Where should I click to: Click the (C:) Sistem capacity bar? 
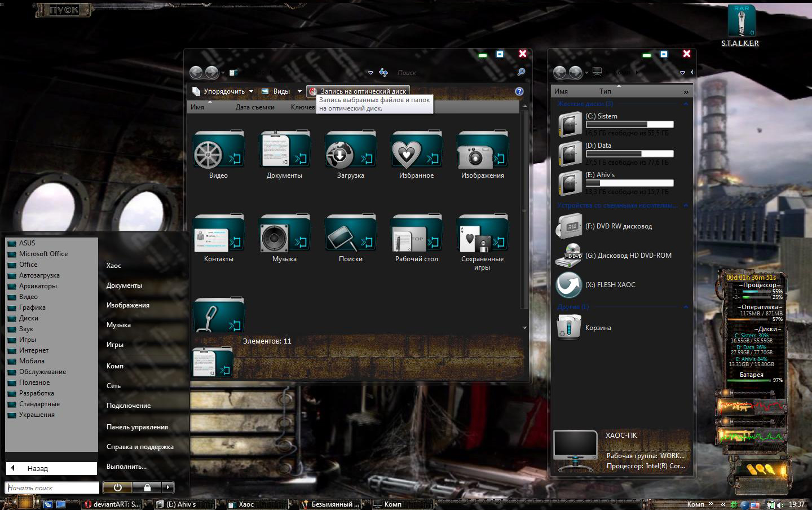629,125
